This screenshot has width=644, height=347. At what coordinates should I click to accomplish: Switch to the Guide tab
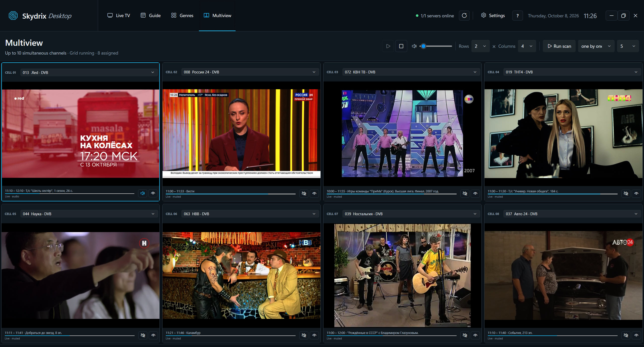tap(151, 16)
